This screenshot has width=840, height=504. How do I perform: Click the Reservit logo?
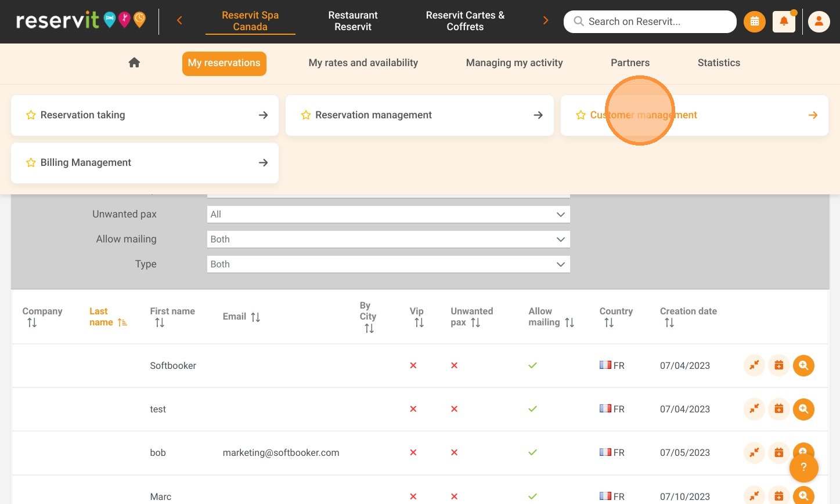pyautogui.click(x=81, y=20)
